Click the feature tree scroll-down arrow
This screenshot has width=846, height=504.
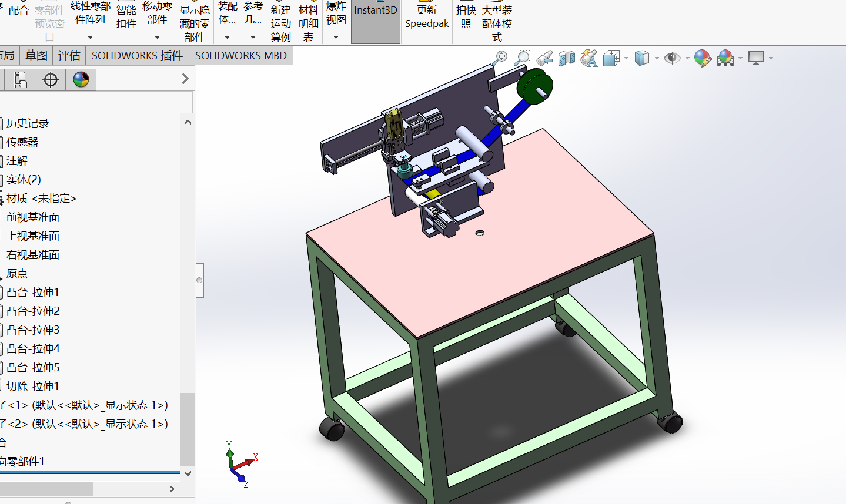tap(188, 473)
